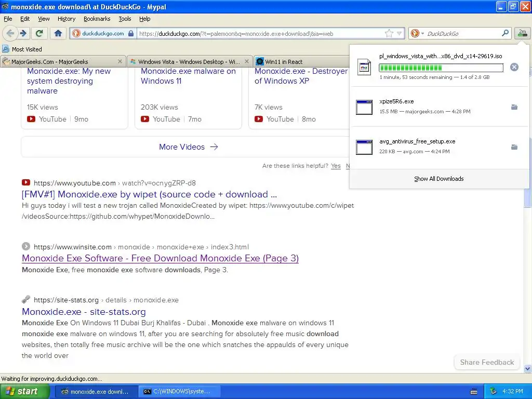Open the Most Visited bookmarks folder
Screen dimensions: 532x399
[22, 49]
